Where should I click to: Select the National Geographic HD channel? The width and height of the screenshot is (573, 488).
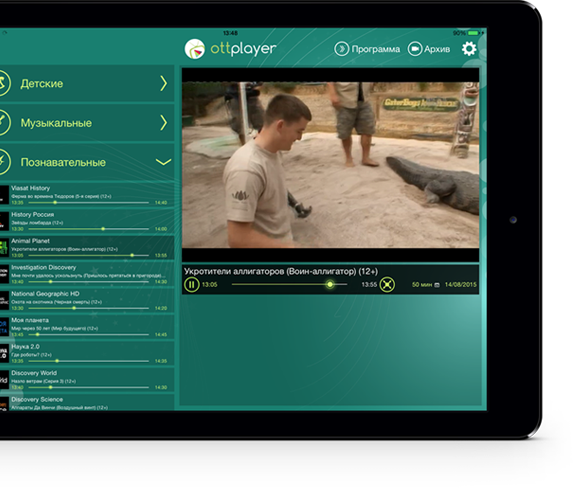[x=87, y=300]
